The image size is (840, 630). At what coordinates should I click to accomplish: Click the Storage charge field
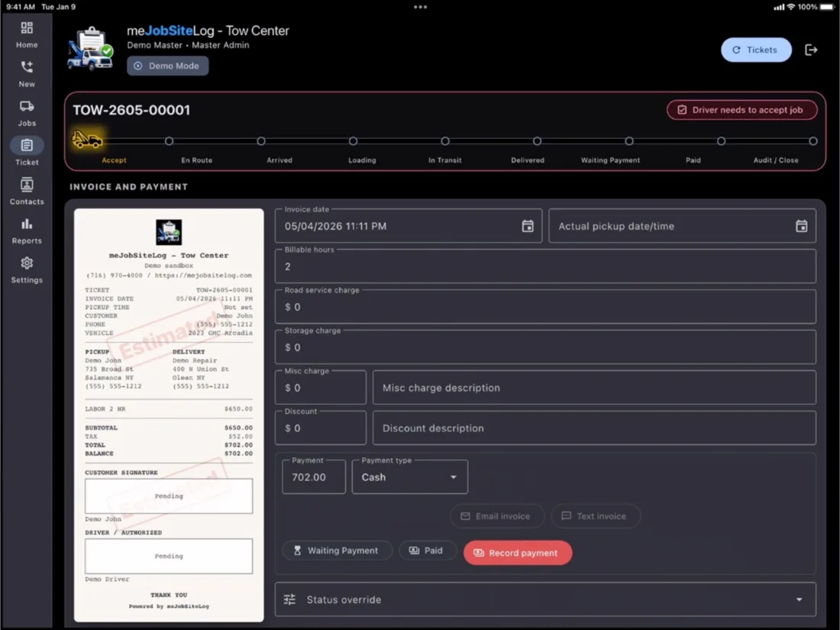[545, 347]
